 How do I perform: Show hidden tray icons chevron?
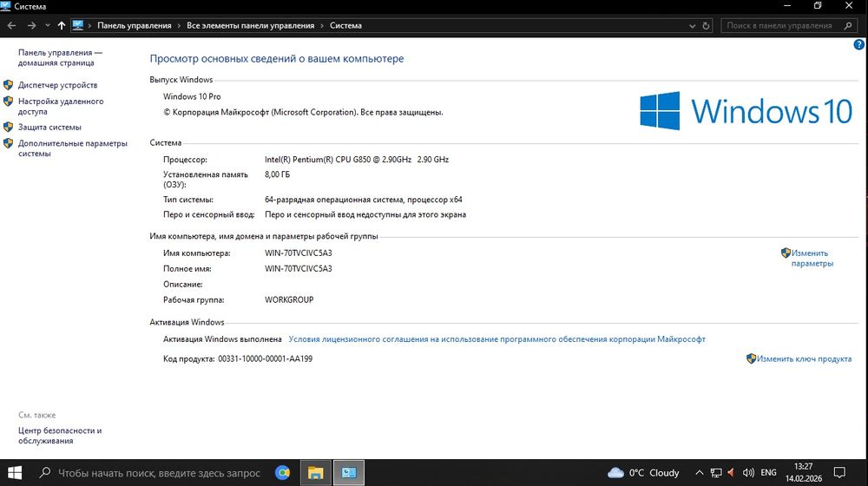coord(699,473)
